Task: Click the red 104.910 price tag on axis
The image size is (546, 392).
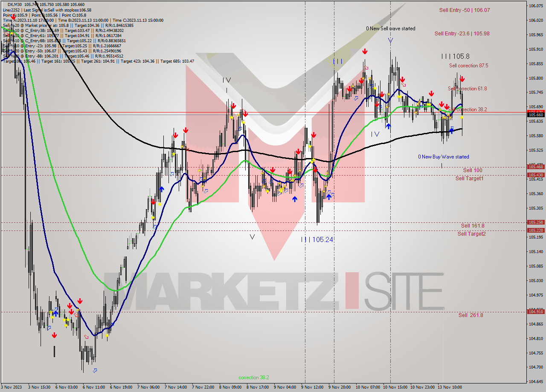Action: [x=536, y=311]
